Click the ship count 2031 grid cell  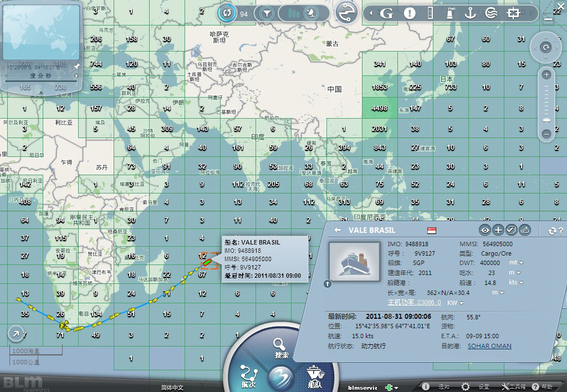[379, 129]
